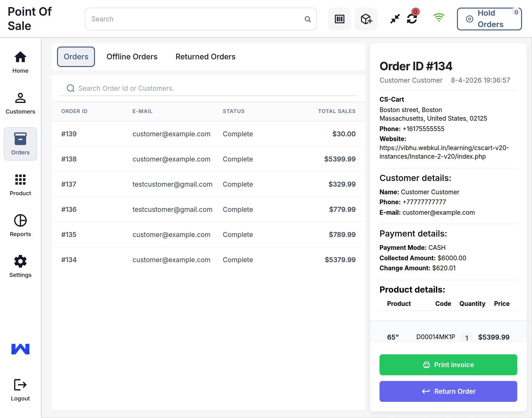The width and height of the screenshot is (532, 418).
Task: Go to Home in the sidebar
Action: pyautogui.click(x=20, y=62)
